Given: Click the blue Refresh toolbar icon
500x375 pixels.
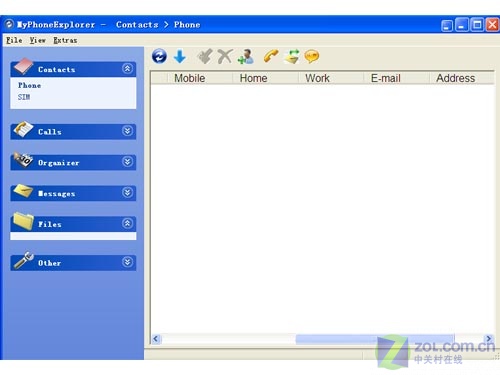Looking at the screenshot, I should pos(159,56).
